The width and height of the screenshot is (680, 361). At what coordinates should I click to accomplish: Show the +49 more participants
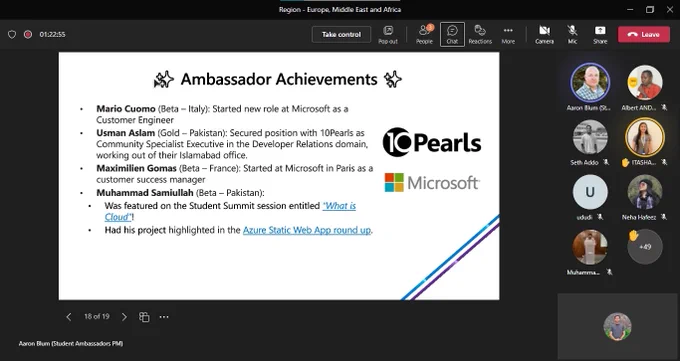[x=645, y=247]
